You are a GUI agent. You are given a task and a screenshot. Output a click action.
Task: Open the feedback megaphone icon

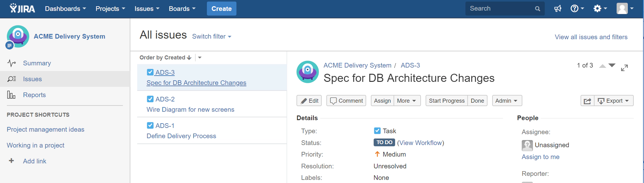(x=558, y=8)
